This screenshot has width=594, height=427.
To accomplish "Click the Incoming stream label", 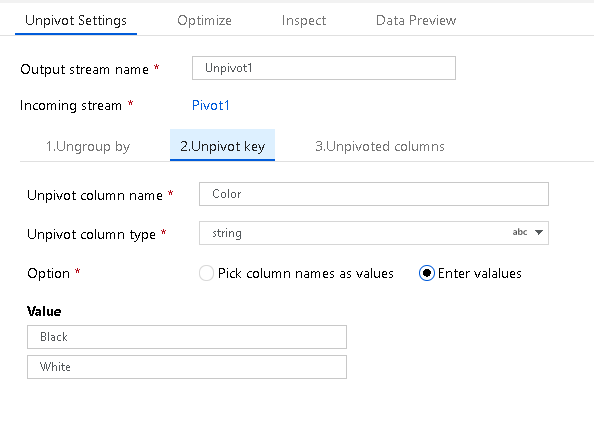I will [71, 105].
